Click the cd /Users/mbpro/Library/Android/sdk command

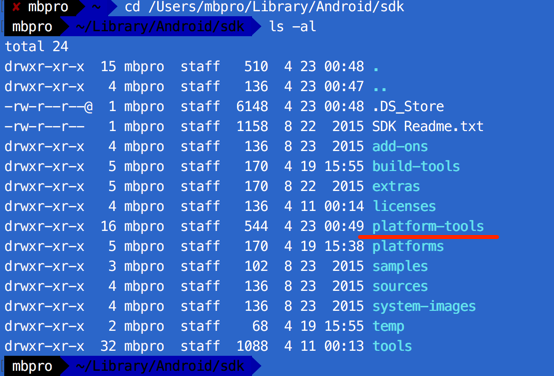coord(264,7)
